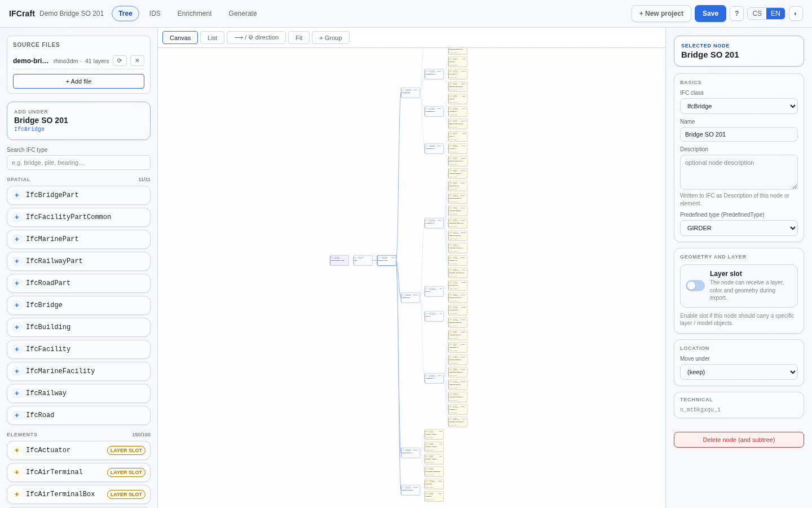The width and height of the screenshot is (812, 508).
Task: Remove the demo-bri source file
Action: [137, 61]
